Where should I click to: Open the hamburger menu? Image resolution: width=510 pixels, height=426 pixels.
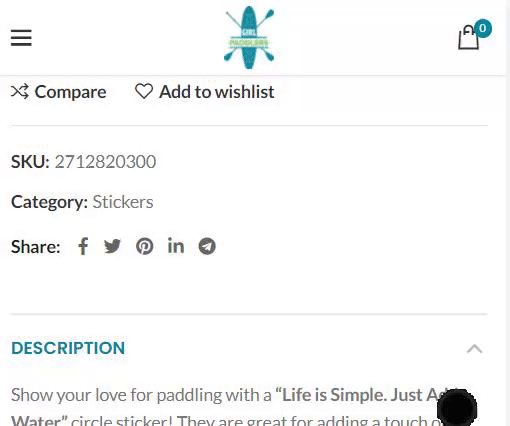[21, 38]
